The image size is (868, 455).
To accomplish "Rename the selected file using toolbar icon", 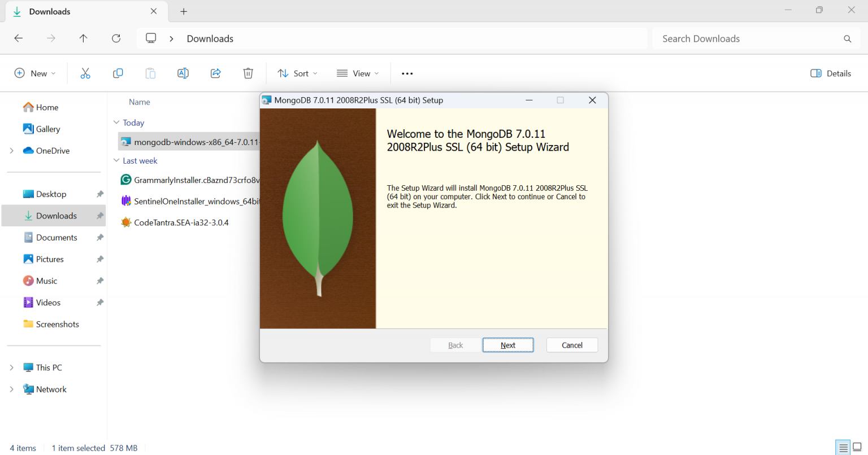I will (183, 73).
